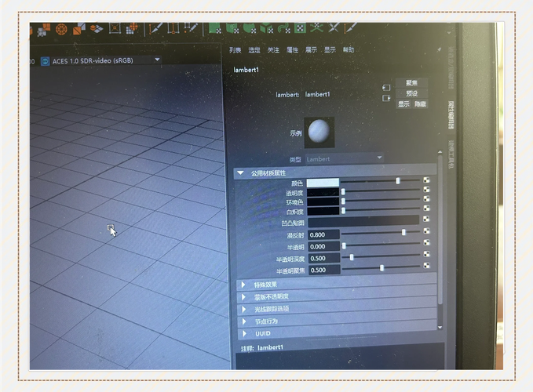Open the 帮助 menu
The image size is (533, 392).
coord(349,50)
